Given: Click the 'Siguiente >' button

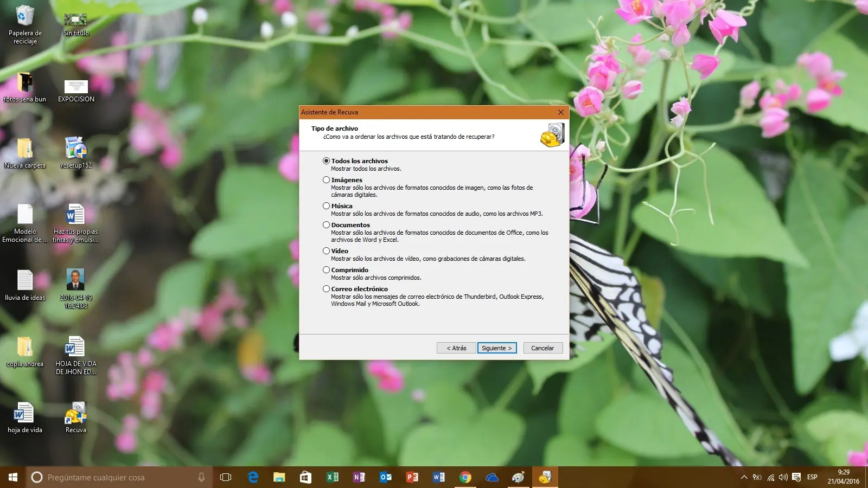Looking at the screenshot, I should (x=497, y=348).
